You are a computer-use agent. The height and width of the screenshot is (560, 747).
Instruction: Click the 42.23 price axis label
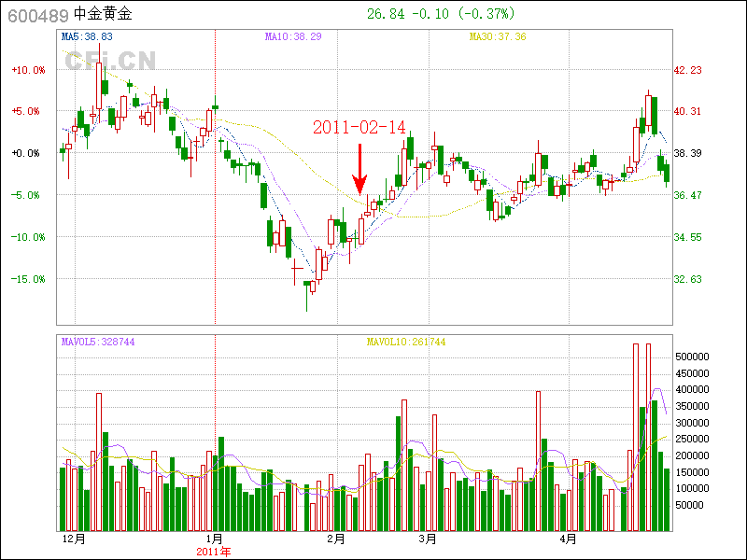(x=687, y=70)
